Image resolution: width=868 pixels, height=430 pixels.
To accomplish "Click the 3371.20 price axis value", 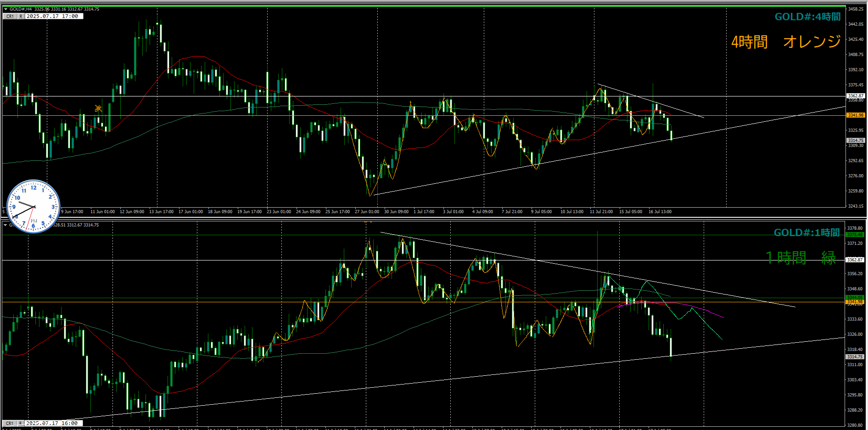I will coord(855,243).
